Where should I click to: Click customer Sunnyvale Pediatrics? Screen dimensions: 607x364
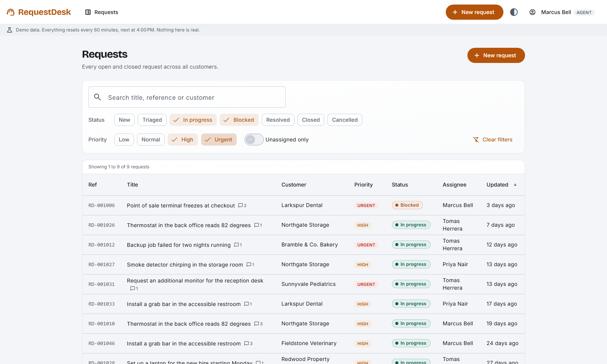click(x=308, y=284)
